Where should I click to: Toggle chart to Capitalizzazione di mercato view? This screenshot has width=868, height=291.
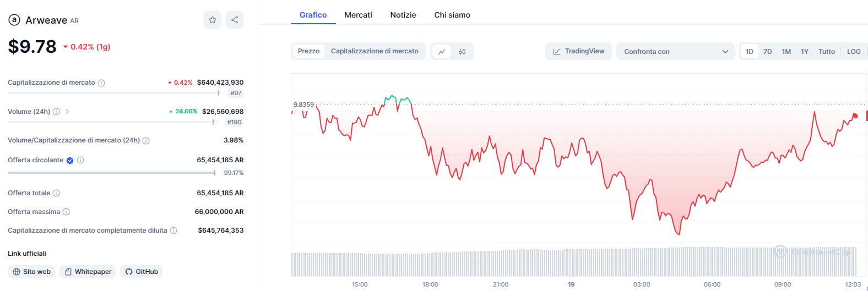(x=375, y=51)
